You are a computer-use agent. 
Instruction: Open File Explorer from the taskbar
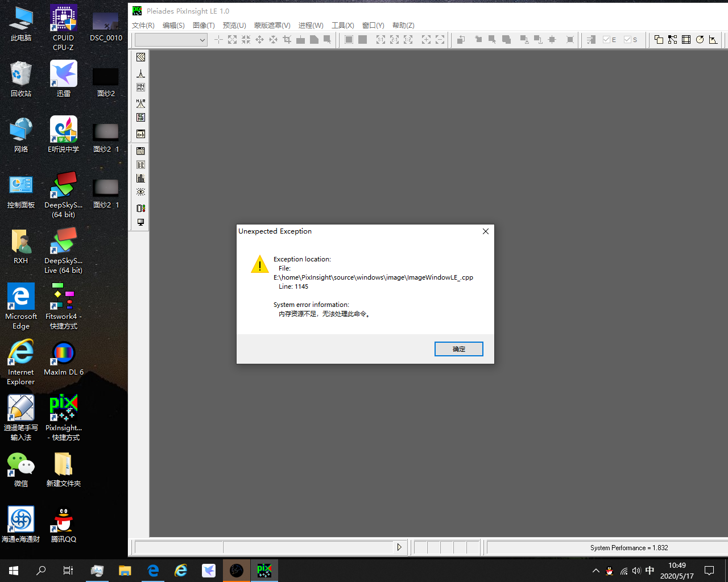coord(125,571)
